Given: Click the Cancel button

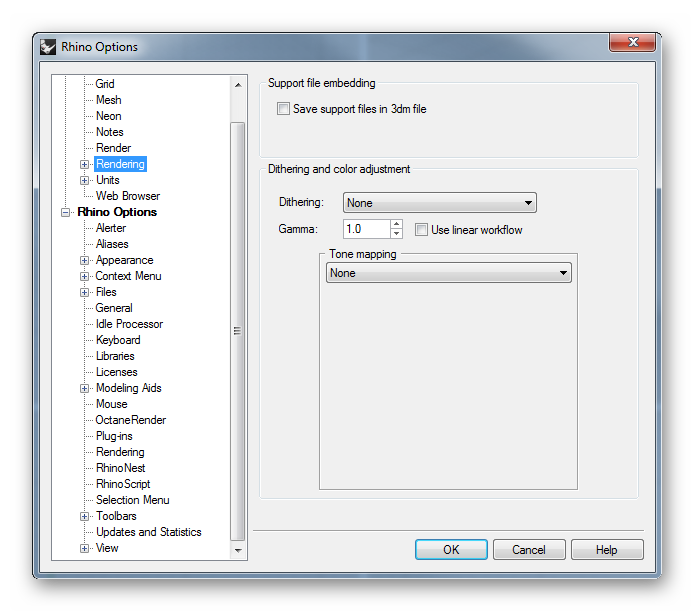Looking at the screenshot, I should [x=529, y=550].
